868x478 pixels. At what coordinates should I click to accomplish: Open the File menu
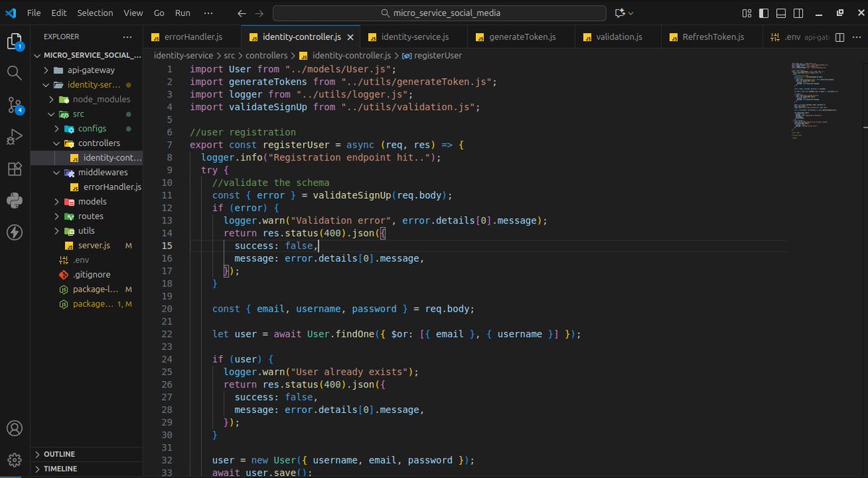[34, 13]
